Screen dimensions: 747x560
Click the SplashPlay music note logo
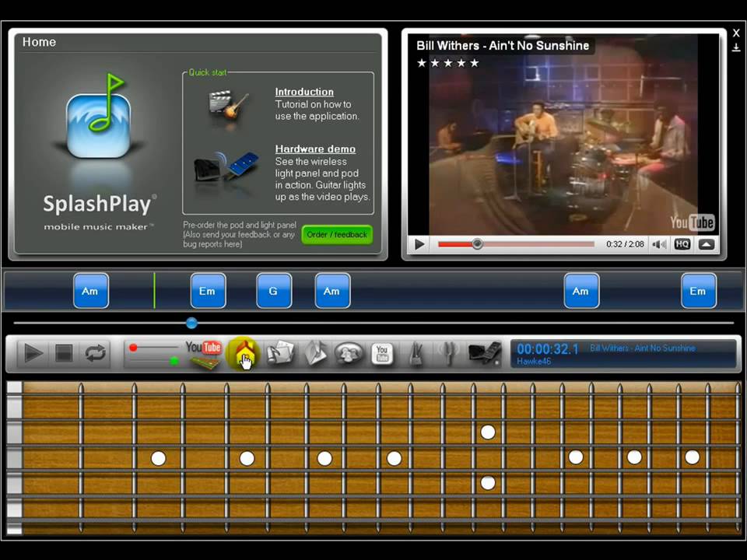pos(99,117)
